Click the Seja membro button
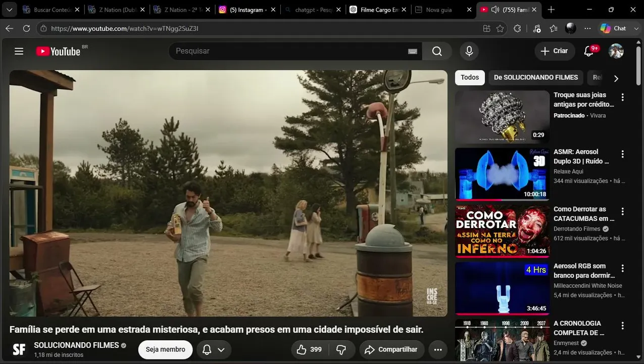This screenshot has height=364, width=644. pyautogui.click(x=165, y=349)
